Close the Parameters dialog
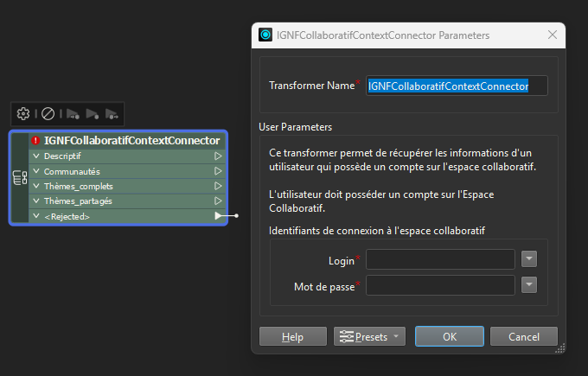The image size is (588, 376). [x=553, y=35]
